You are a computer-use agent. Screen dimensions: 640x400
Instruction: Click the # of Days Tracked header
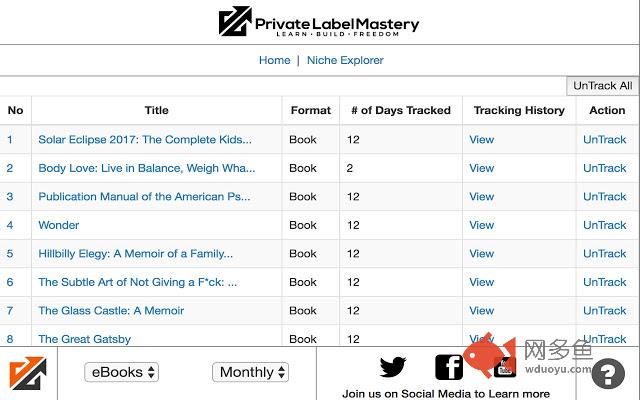401,110
